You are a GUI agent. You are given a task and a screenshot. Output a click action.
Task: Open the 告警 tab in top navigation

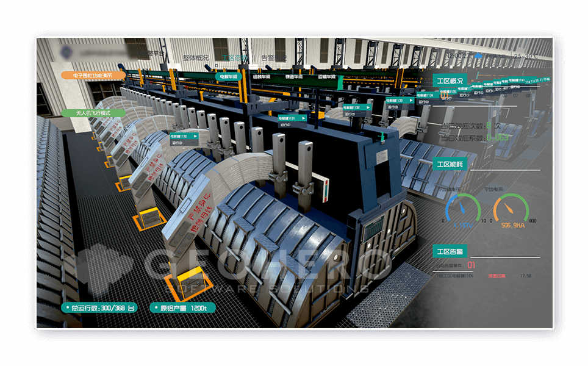pos(273,58)
